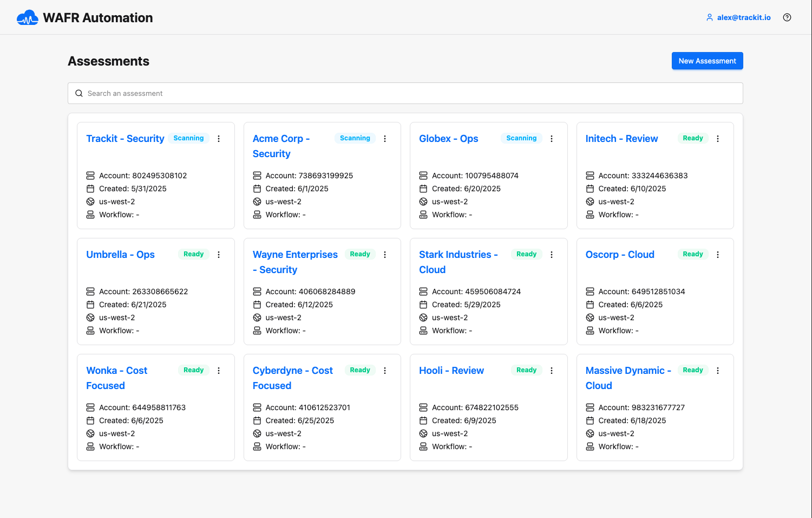Click the Scanning badge on Globex - Ops
812x518 pixels.
point(521,138)
